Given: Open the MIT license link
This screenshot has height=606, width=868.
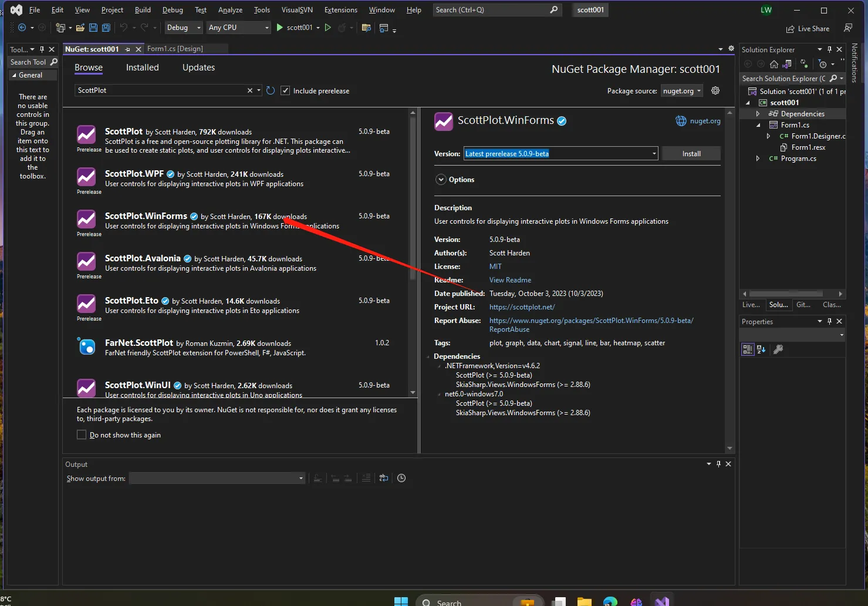Looking at the screenshot, I should [x=495, y=267].
